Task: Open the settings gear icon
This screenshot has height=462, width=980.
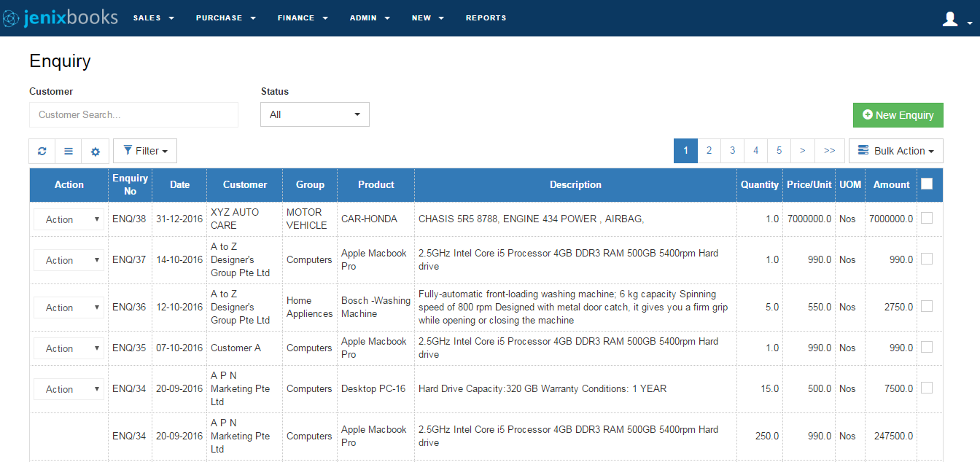Action: click(x=95, y=151)
